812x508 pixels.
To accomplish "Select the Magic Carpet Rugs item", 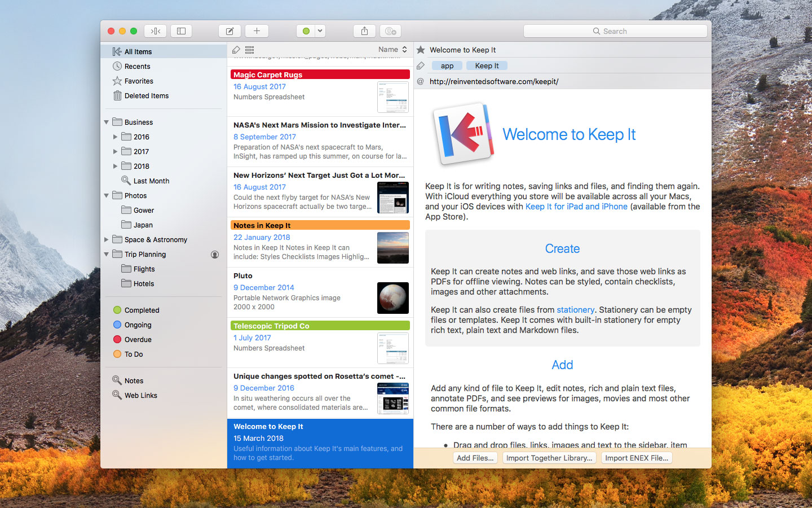I will [320, 91].
